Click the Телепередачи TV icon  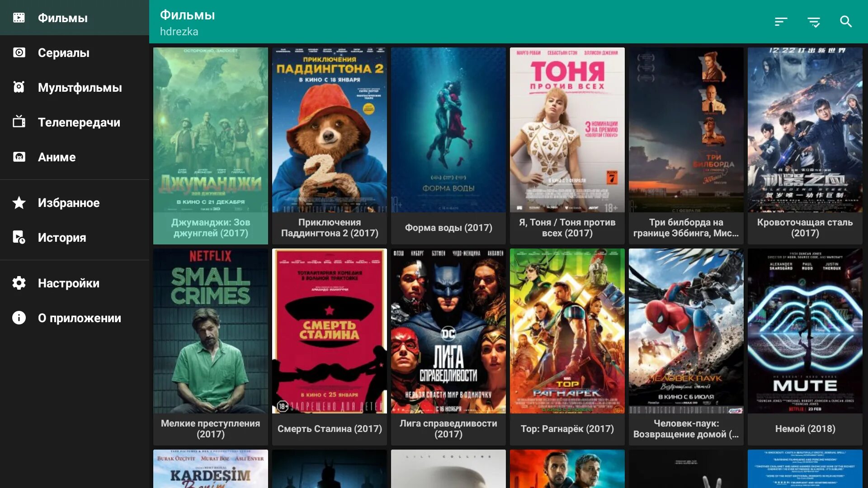19,122
